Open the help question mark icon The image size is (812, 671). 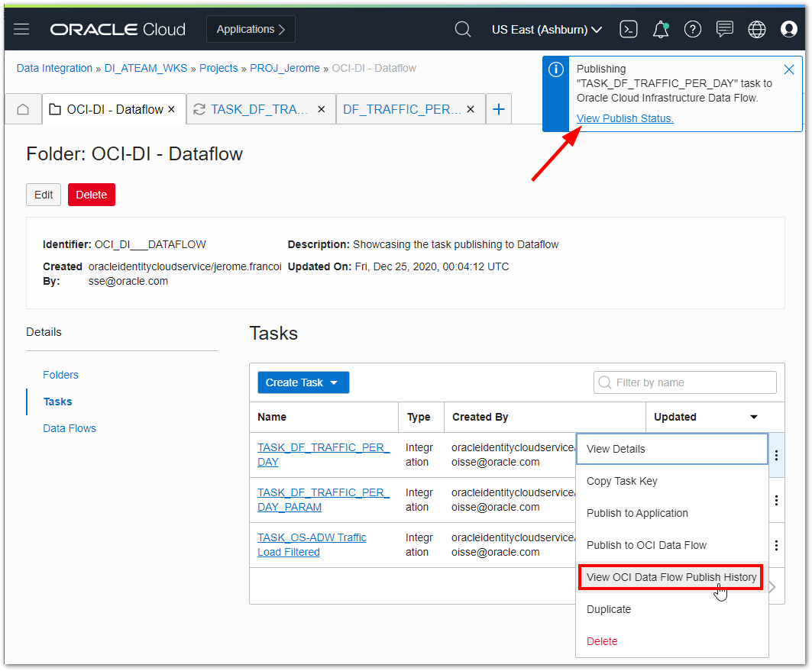tap(693, 28)
